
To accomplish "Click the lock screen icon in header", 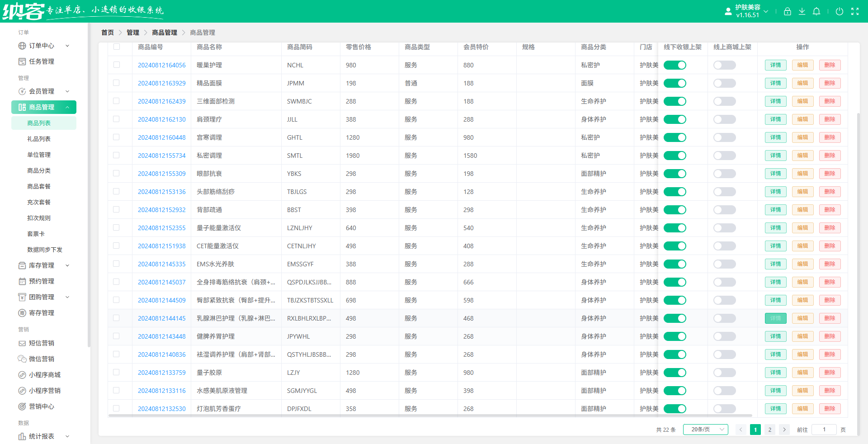I will (x=787, y=11).
